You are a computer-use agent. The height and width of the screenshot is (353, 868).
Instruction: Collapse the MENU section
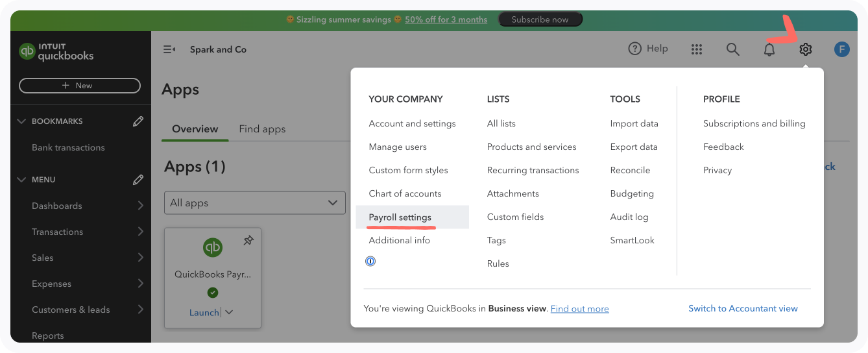coord(21,180)
